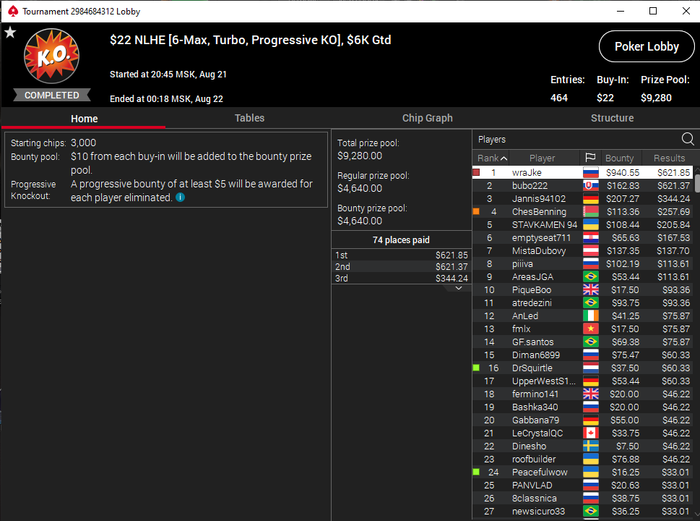Open the Chip Graph tab
Image resolution: width=700 pixels, height=521 pixels.
(427, 118)
